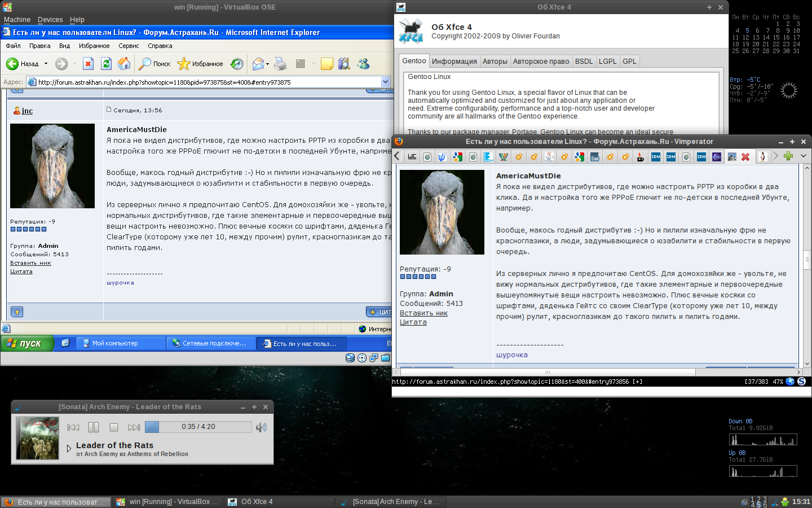
Task: Click the IE quick launch icon beside пуск
Action: pos(65,343)
